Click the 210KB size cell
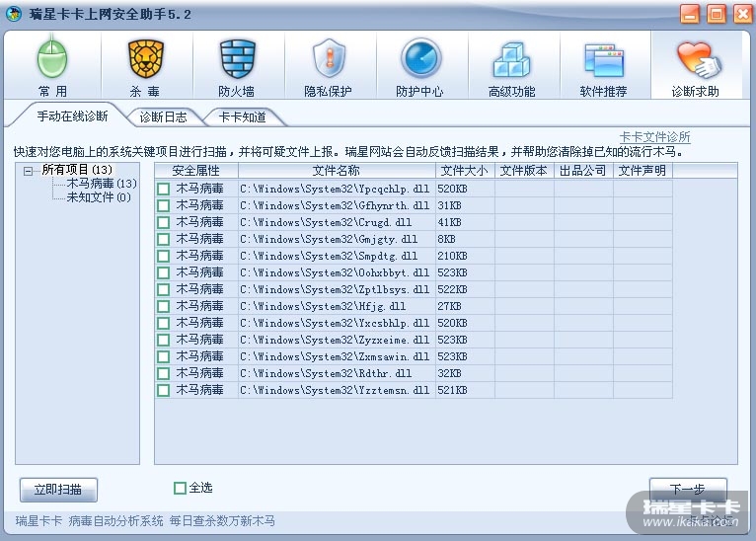The width and height of the screenshot is (756, 541). 452,256
